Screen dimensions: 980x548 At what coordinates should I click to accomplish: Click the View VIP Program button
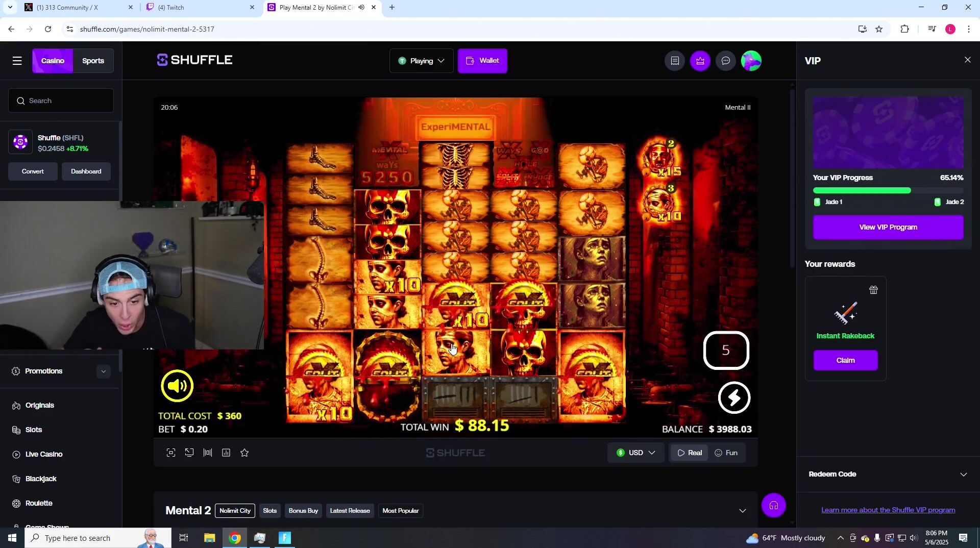pyautogui.click(x=888, y=227)
